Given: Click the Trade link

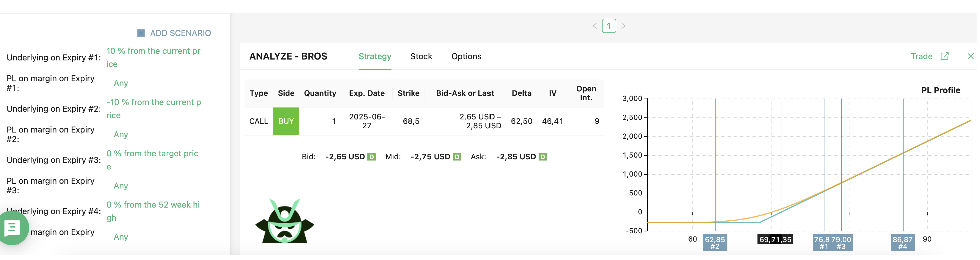Looking at the screenshot, I should click(x=922, y=56).
